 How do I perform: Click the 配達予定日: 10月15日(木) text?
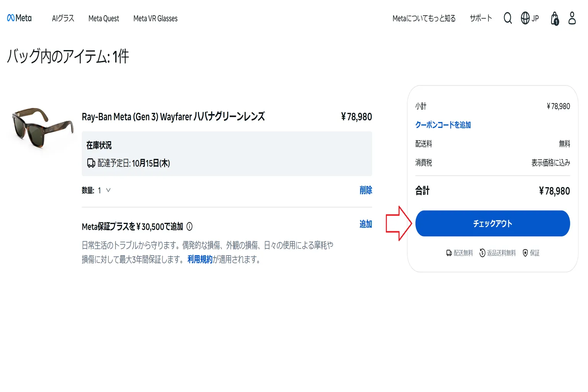click(x=134, y=163)
